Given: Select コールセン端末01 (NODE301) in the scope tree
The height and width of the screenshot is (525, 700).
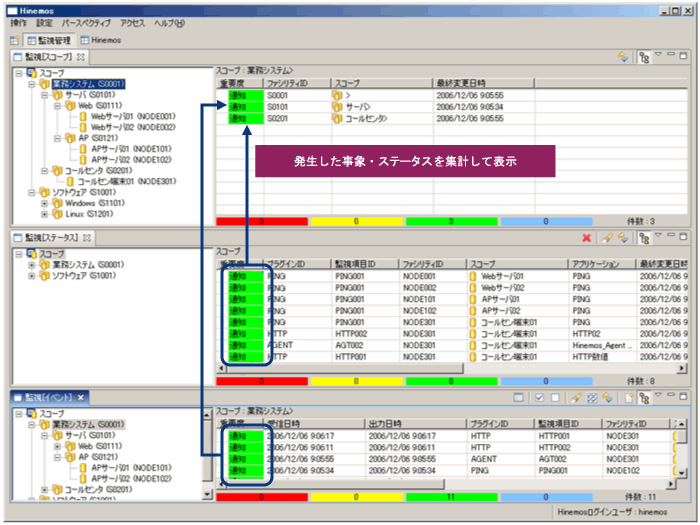Looking at the screenshot, I should tap(127, 181).
